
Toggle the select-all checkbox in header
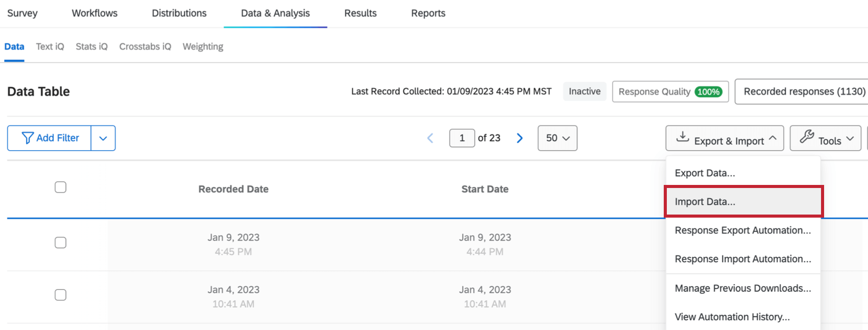click(x=60, y=187)
